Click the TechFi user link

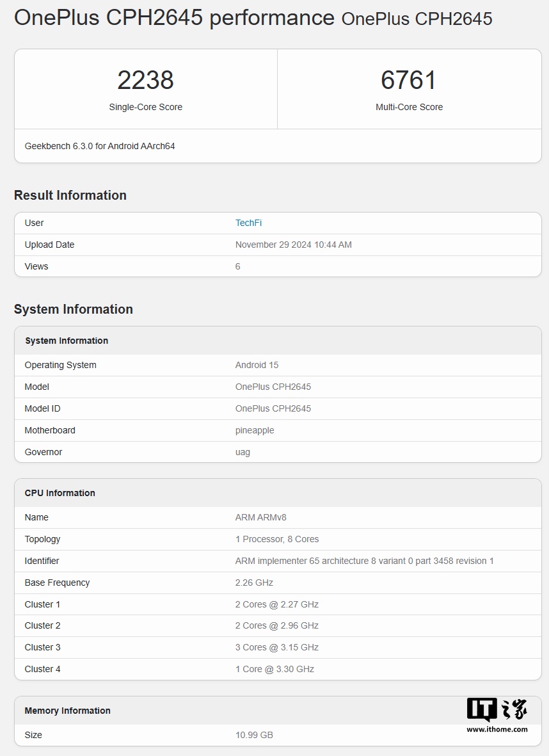[x=248, y=223]
